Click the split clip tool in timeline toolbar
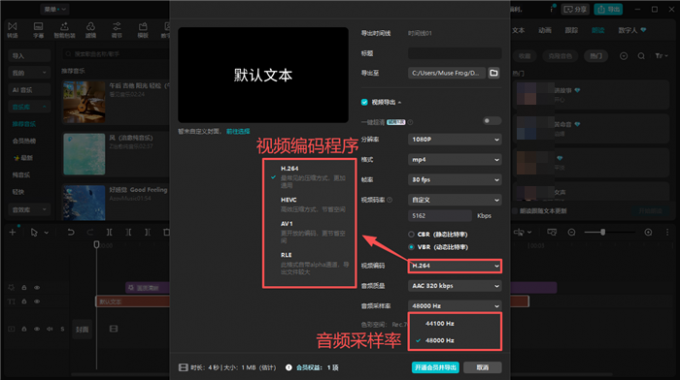 (x=109, y=233)
